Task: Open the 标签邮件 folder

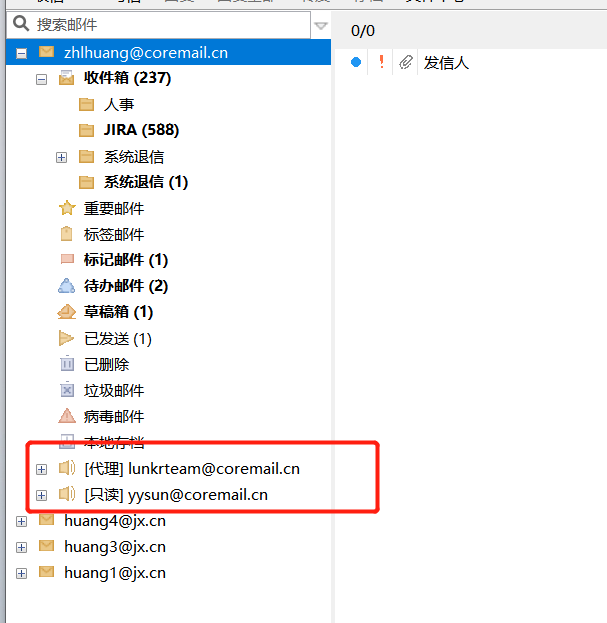Action: point(113,234)
